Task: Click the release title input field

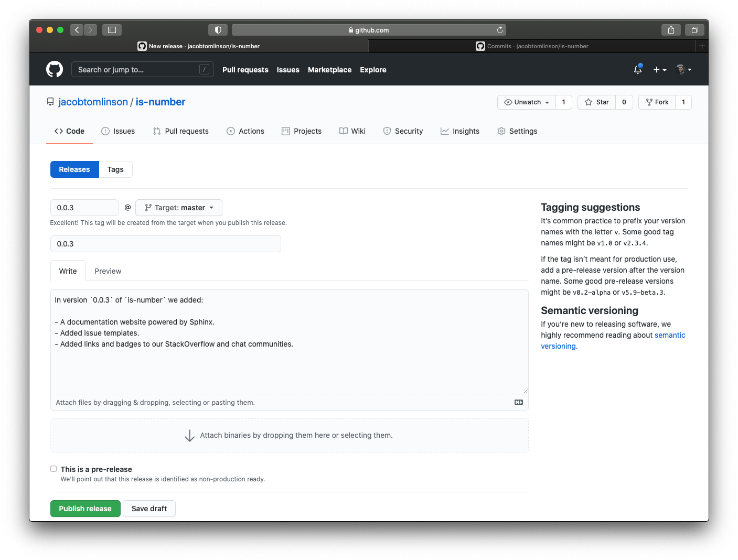Action: coord(165,243)
